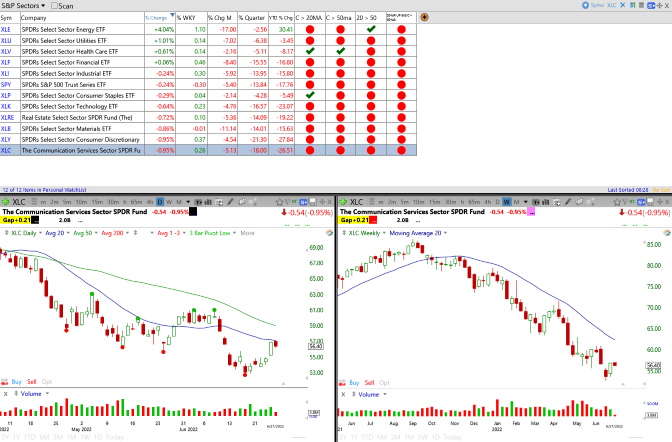Click the sort icon in watchlist toolbar
The height and width of the screenshot is (442, 672).
[633, 5]
